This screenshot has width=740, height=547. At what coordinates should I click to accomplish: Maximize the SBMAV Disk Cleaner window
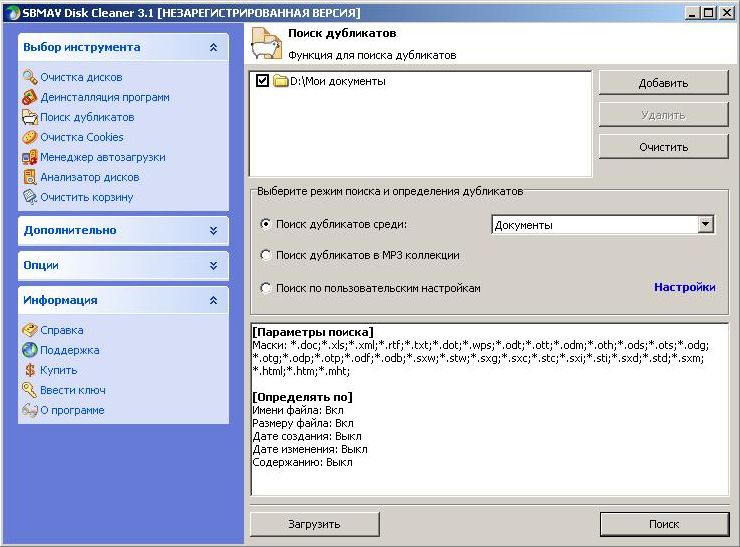coord(709,13)
